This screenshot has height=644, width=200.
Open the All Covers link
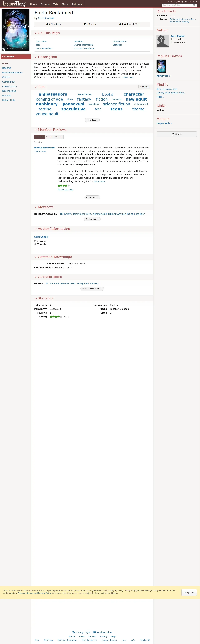163,76
